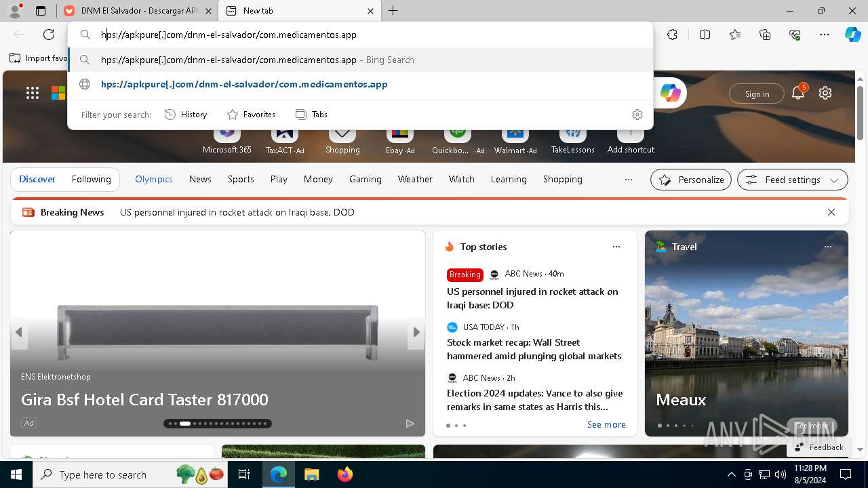
Task: Open page settings gear icon
Action: [825, 93]
